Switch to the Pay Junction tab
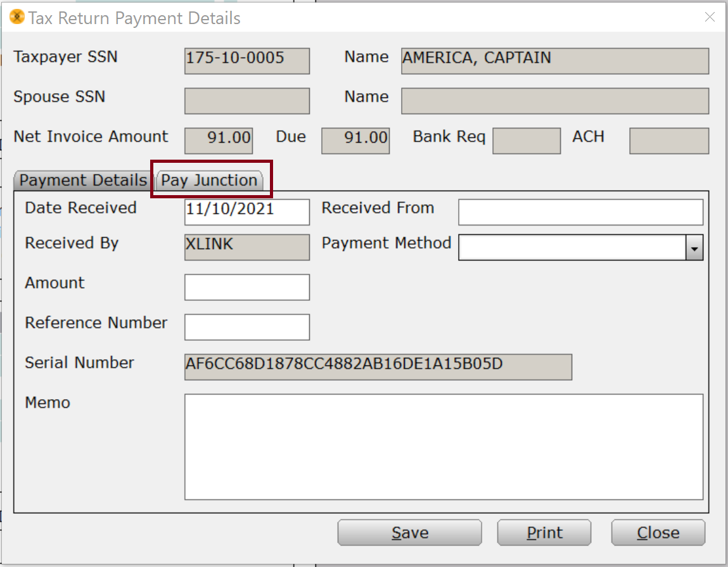Image resolution: width=728 pixels, height=567 pixels. tap(209, 180)
